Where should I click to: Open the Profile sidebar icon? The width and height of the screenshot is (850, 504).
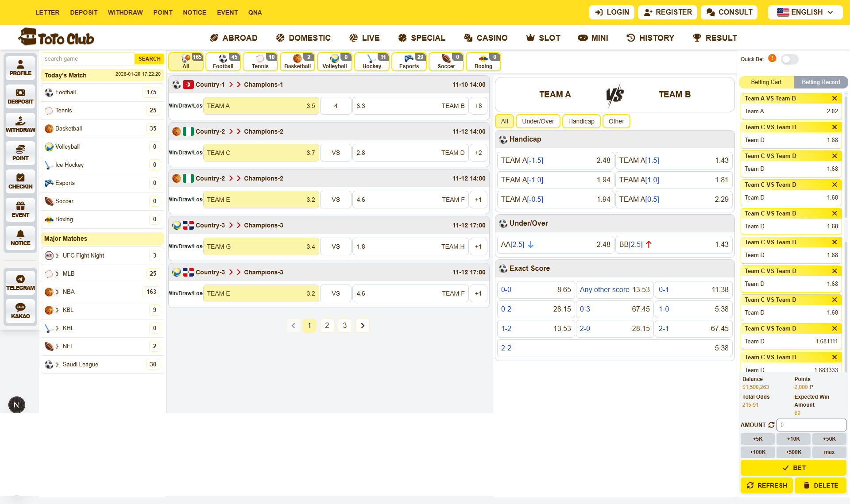[x=20, y=68]
